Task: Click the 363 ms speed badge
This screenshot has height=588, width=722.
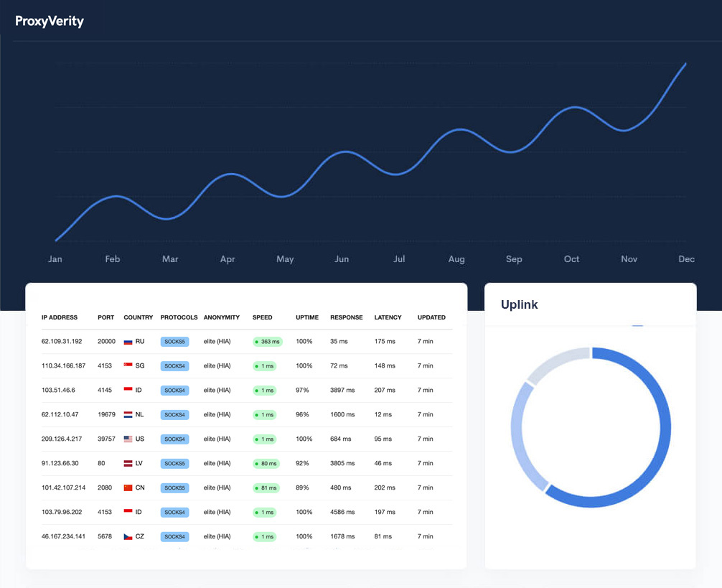Action: click(268, 342)
